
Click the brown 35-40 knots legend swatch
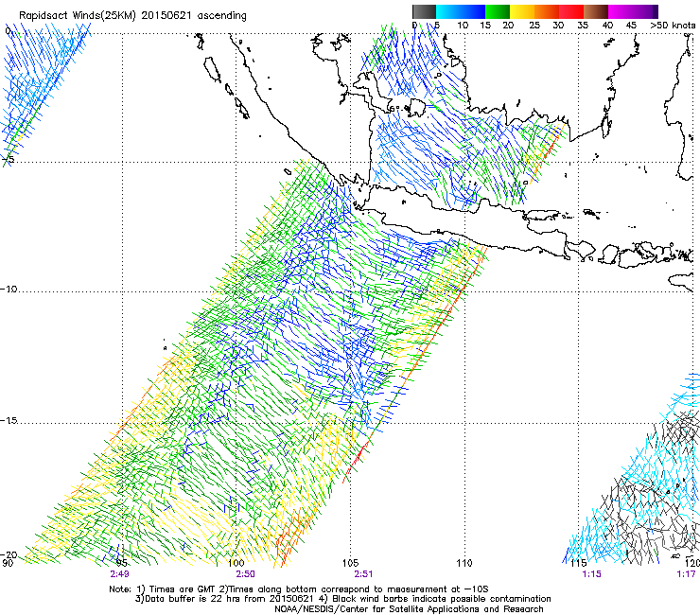click(596, 11)
